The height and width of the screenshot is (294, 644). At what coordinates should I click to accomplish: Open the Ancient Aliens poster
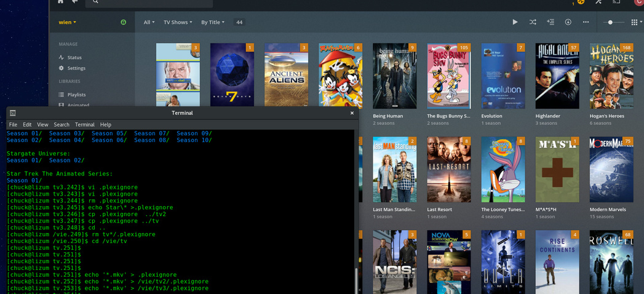coord(286,75)
